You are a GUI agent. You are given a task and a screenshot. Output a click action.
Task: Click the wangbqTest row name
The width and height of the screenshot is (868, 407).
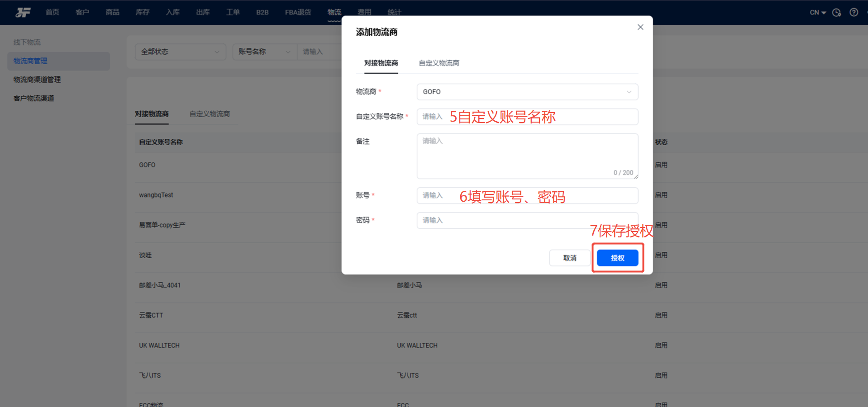point(156,195)
